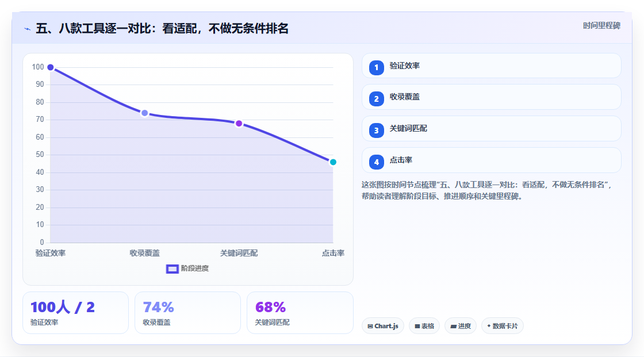Screen dimensions: 644x357
Task: Click the 时间里程碑 label in header
Action: tap(601, 25)
